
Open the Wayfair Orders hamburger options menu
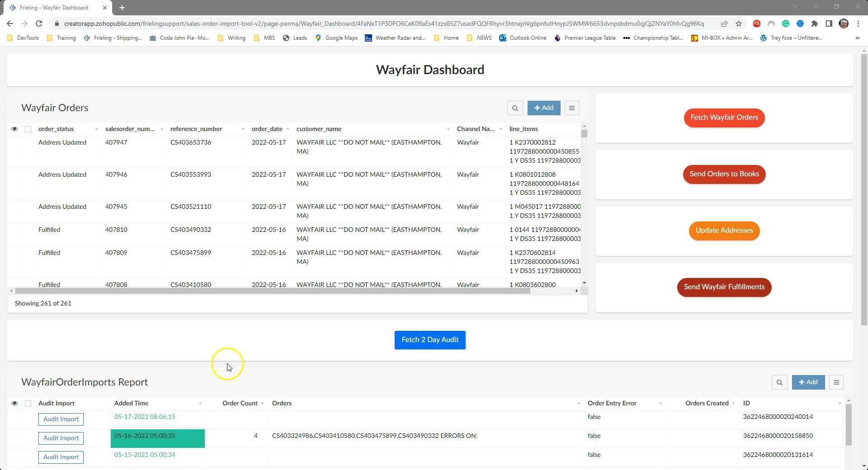571,108
